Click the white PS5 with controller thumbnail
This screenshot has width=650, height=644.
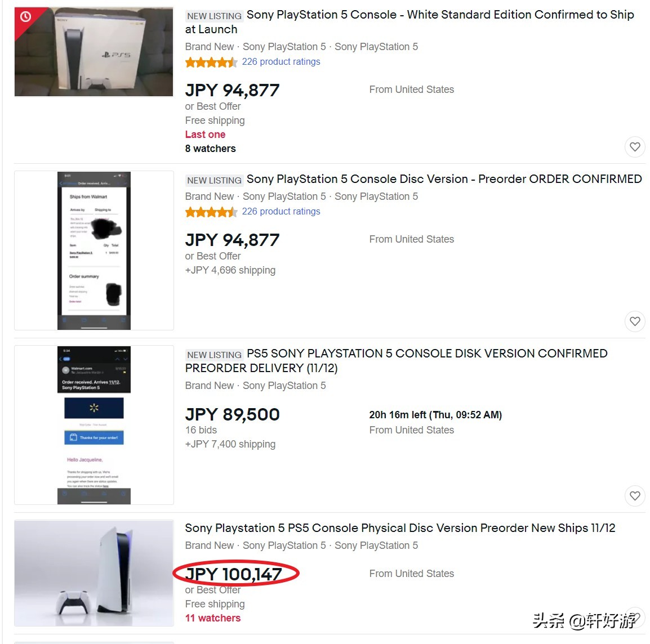pos(94,573)
